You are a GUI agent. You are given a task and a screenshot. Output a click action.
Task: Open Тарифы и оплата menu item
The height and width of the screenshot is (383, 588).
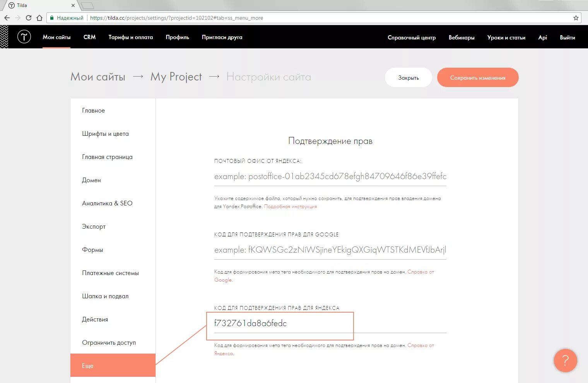131,37
